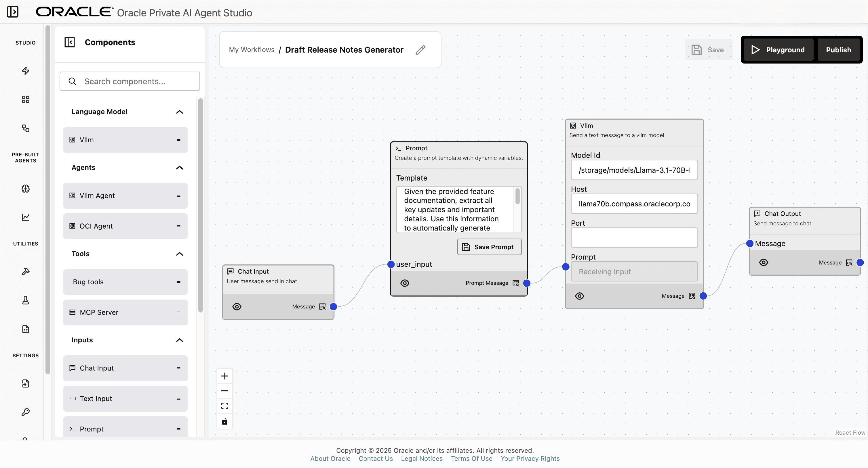Screen dimensions: 868x468
Task: Open My Workflows breadcrumb link
Action: [x=252, y=49]
